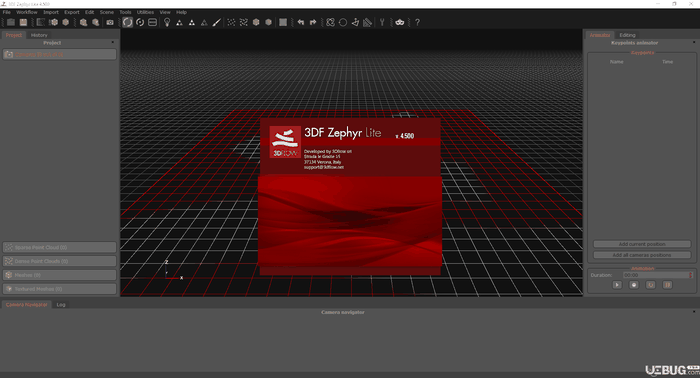Expand the Textured Meshes section

(x=59, y=289)
